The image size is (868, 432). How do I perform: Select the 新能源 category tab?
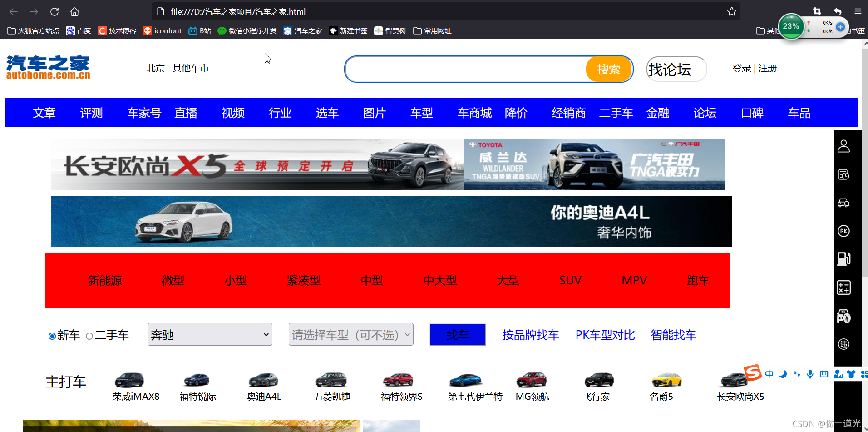105,280
